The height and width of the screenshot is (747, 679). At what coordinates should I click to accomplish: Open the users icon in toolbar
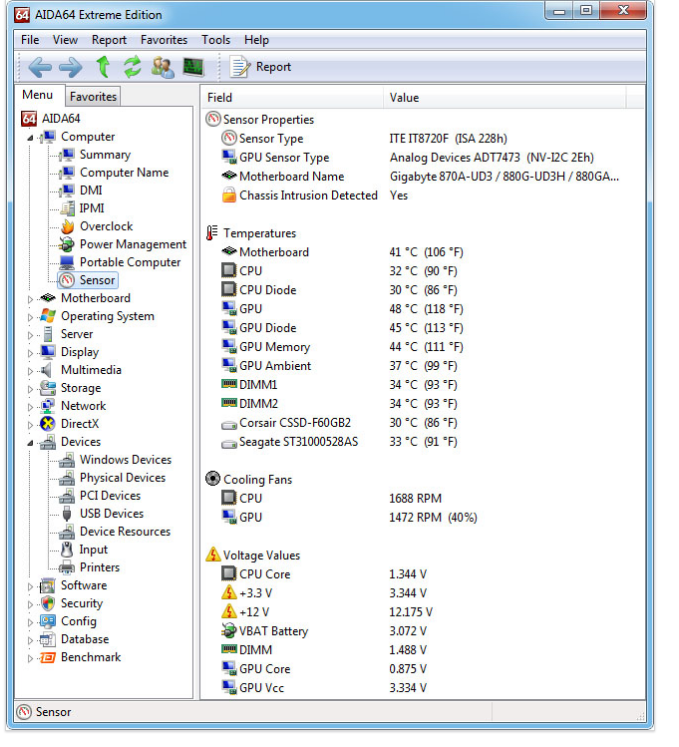pos(162,67)
